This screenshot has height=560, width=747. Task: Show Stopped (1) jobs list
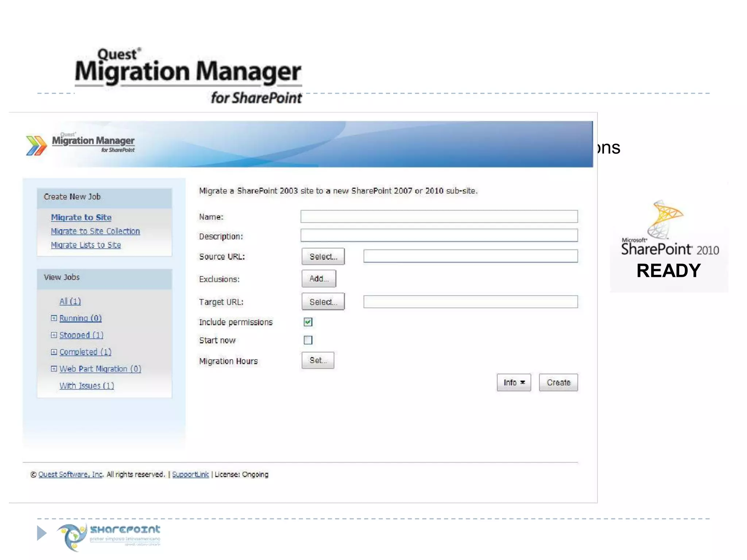coord(81,335)
